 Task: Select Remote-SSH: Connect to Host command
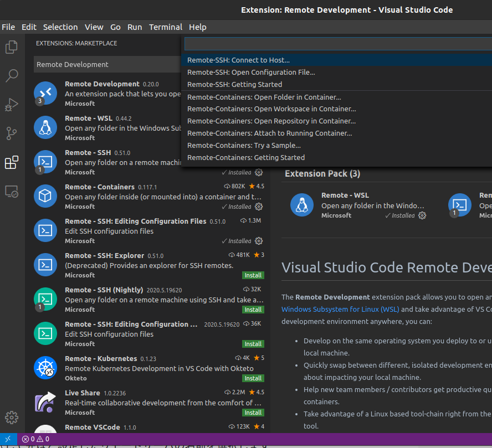(x=336, y=60)
